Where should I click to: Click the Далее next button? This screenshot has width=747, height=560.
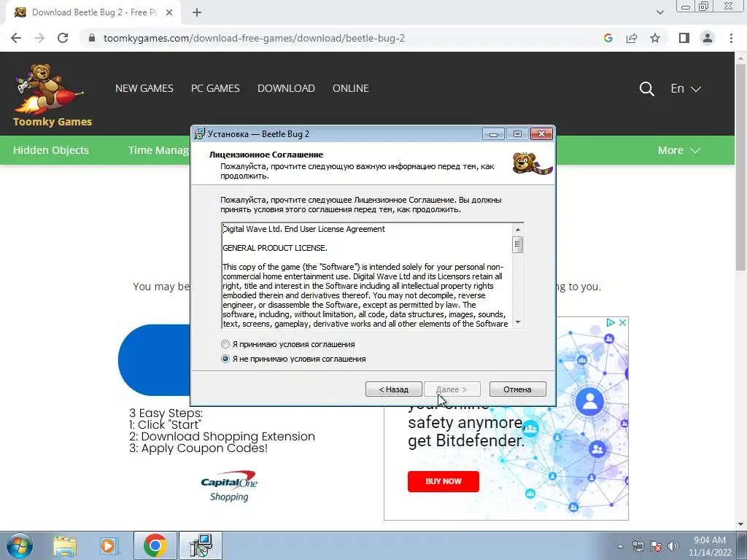452,389
